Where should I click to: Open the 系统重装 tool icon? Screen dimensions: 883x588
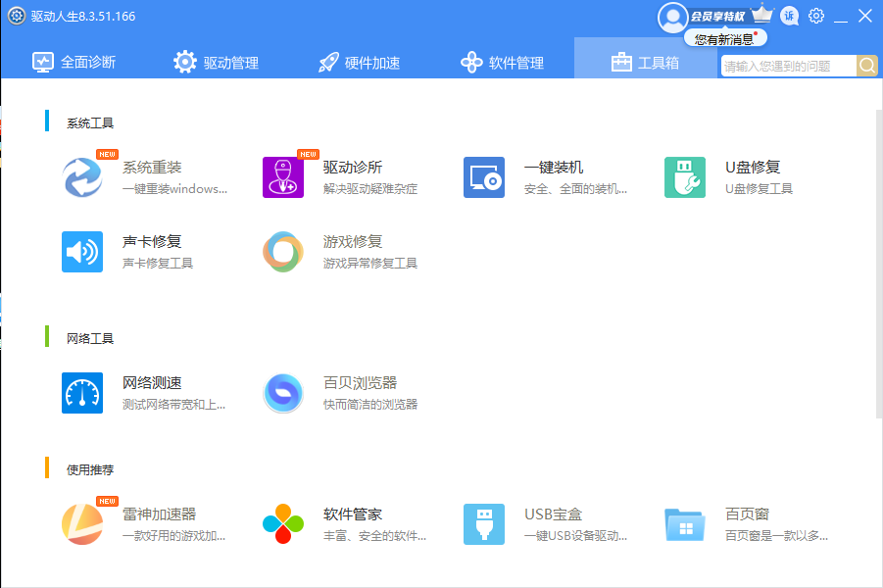pyautogui.click(x=82, y=177)
